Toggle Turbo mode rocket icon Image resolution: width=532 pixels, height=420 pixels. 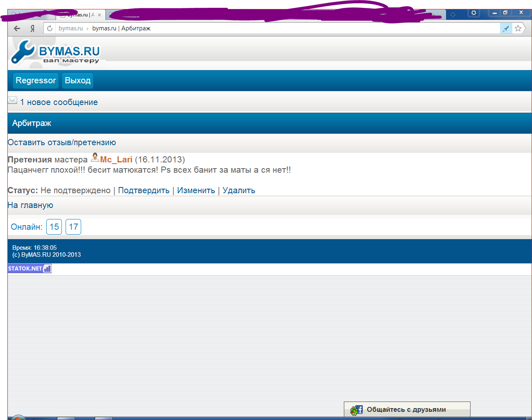(506, 28)
